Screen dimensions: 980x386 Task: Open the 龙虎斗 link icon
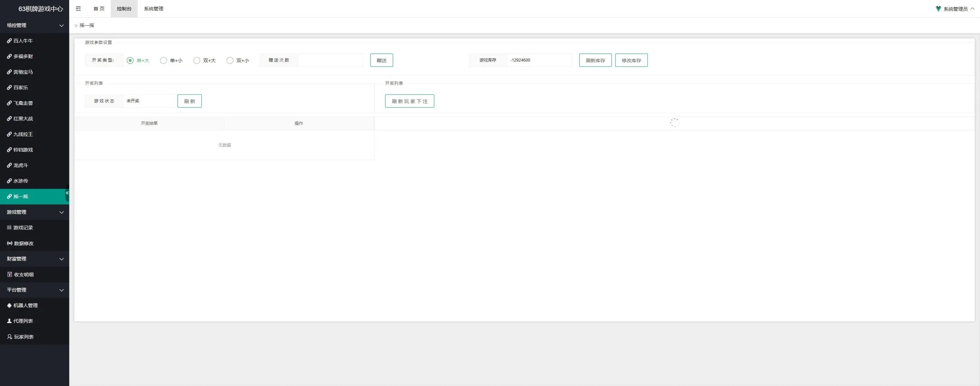coord(9,165)
